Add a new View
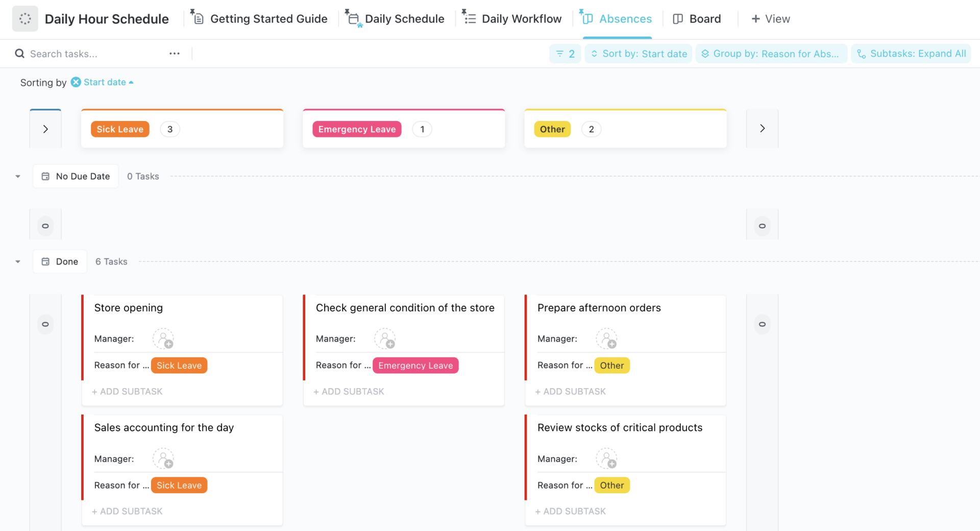 point(771,19)
